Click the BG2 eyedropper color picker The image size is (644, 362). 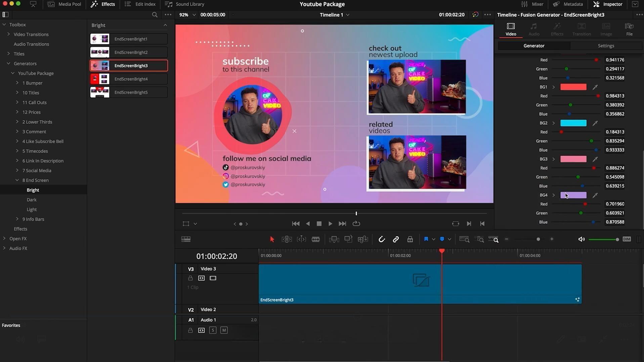pos(595,123)
